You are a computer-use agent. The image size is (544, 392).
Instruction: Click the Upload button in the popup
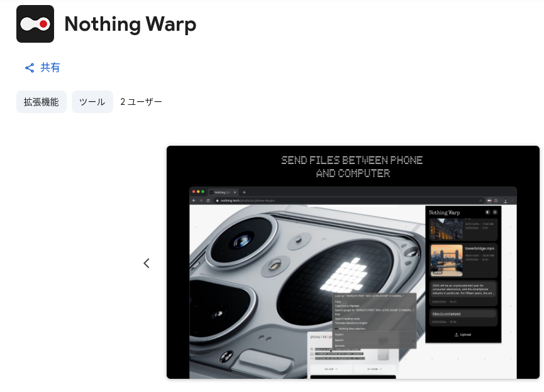(x=463, y=335)
